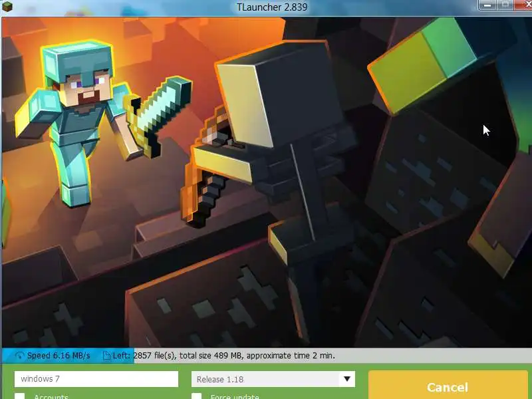Click the 'TLauncher 2.839' window title
The height and width of the screenshot is (399, 532).
272,7
